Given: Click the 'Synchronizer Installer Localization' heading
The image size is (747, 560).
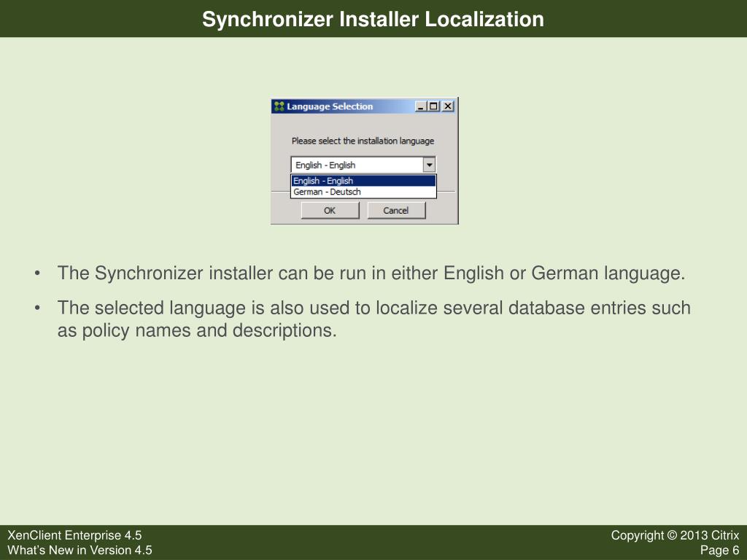Looking at the screenshot, I should pos(373,19).
